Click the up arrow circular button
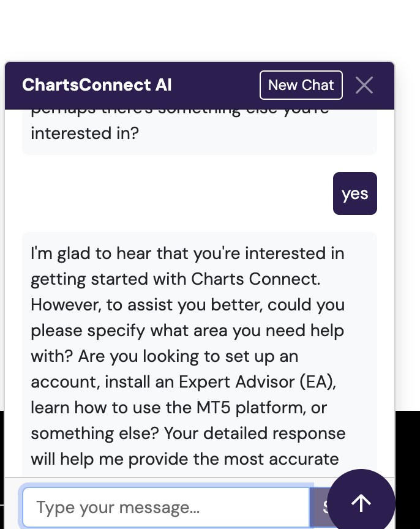The width and height of the screenshot is (420, 529). click(x=361, y=503)
